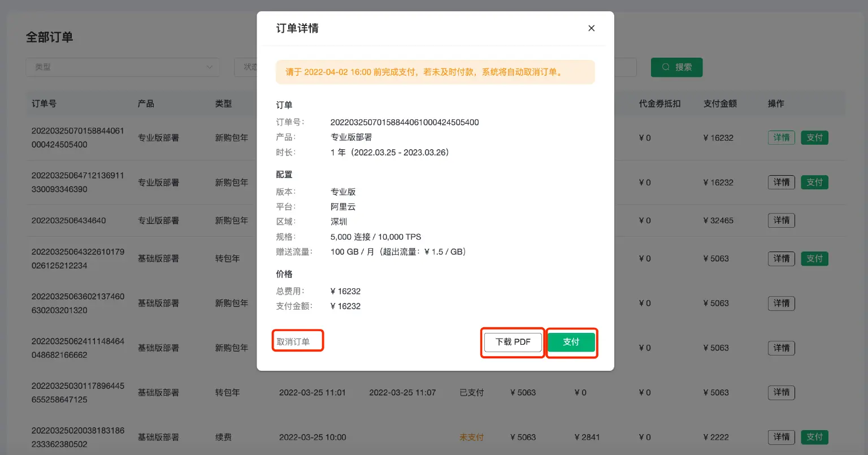
Task: Click the green 支付 button in the dialog
Action: (571, 342)
